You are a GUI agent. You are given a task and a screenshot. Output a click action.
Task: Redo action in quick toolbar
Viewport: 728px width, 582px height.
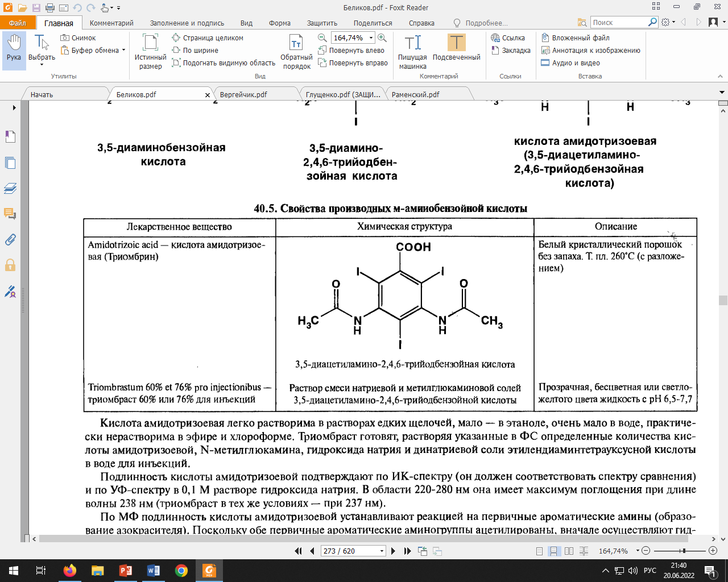[x=91, y=8]
